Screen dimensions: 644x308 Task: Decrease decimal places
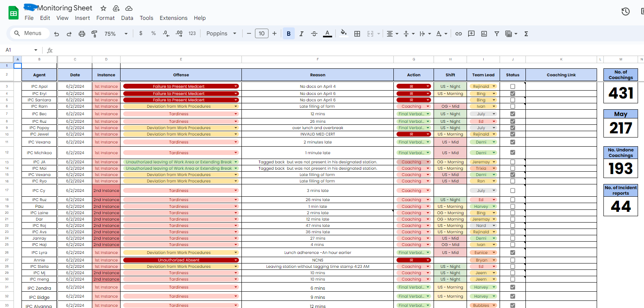(166, 33)
